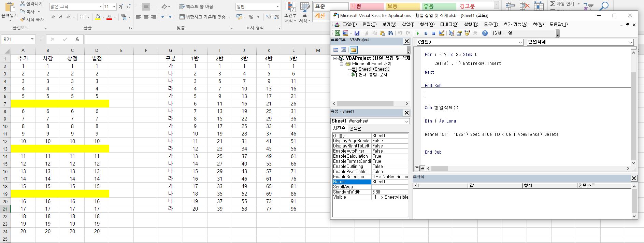This screenshot has height=243, width=644.
Task: Switch to the 항목별 tab in Properties
Action: 355,129
